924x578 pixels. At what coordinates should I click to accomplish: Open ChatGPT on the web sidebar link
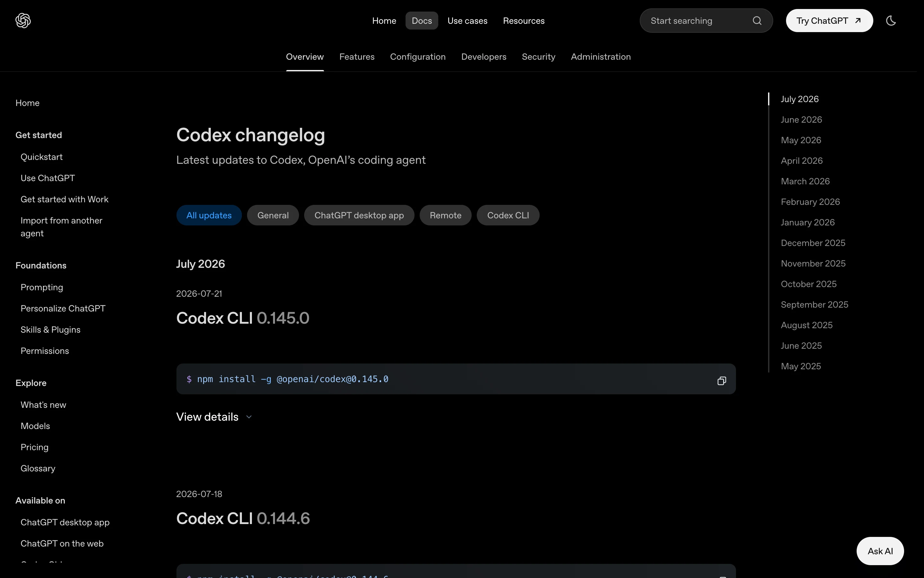[62, 544]
